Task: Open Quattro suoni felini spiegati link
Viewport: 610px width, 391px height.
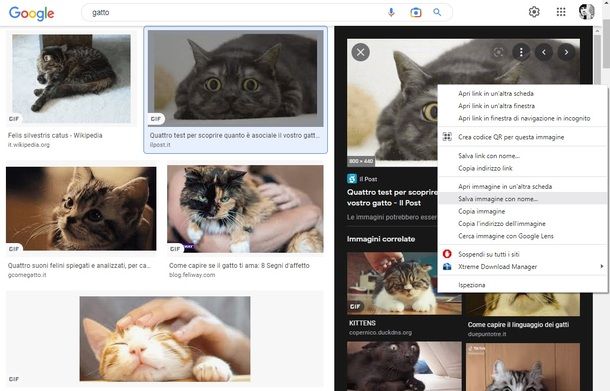Action: coord(79,265)
